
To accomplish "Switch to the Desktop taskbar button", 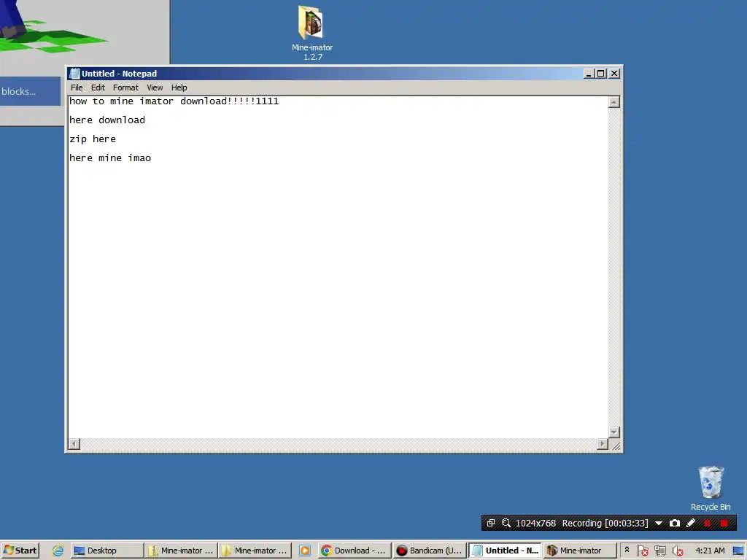I will pos(107,551).
